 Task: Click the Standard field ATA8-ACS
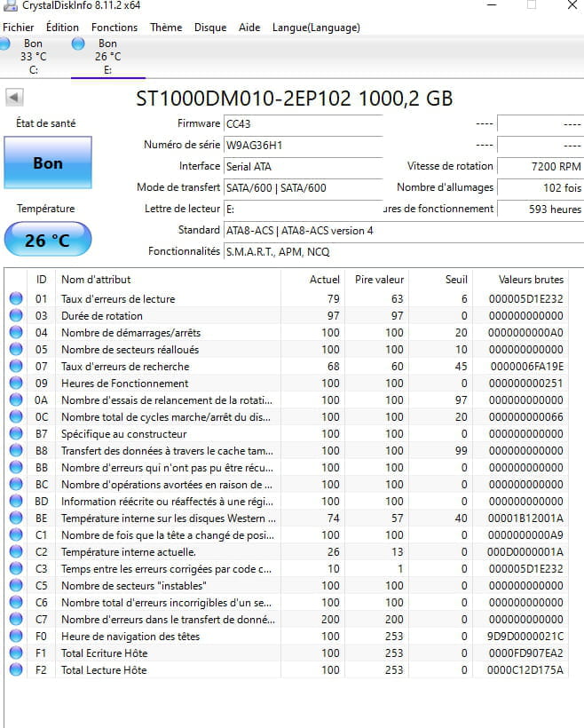point(404,231)
